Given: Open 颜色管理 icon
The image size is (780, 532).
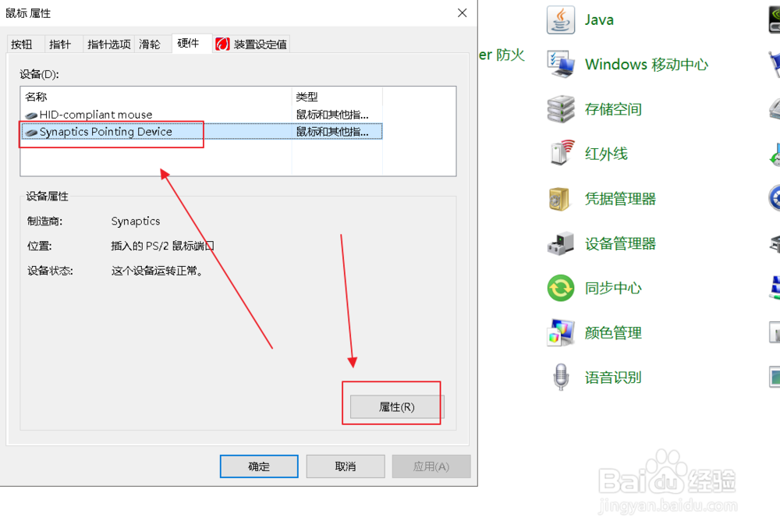Looking at the screenshot, I should 561,333.
